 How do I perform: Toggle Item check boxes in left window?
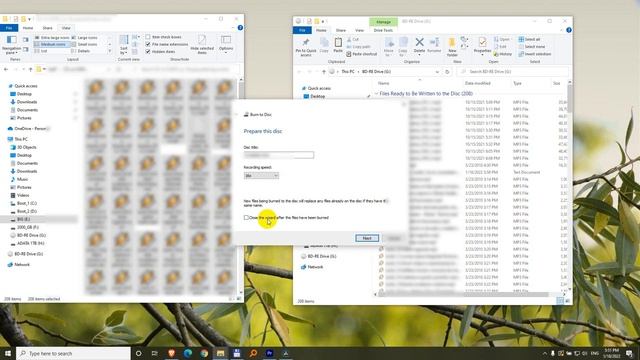coord(148,37)
